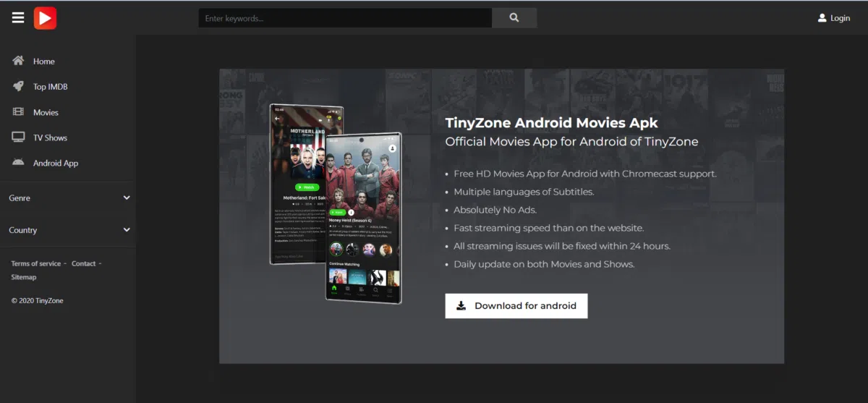Open Terms of service link
Screen dimensions: 868x403
tap(35, 263)
